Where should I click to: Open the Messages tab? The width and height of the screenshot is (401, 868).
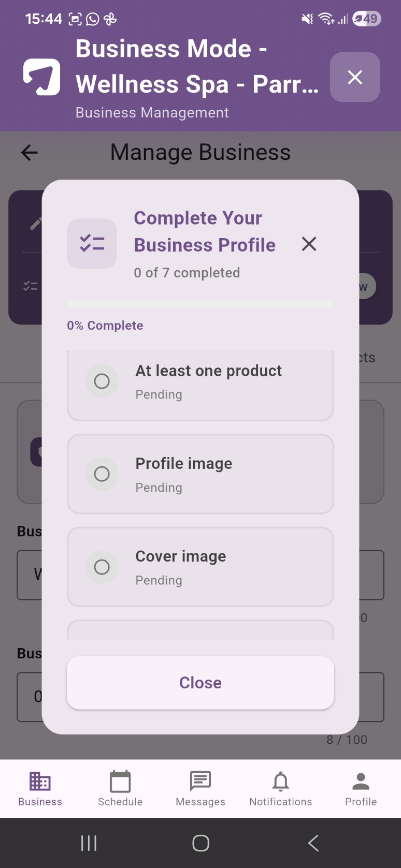pyautogui.click(x=200, y=788)
